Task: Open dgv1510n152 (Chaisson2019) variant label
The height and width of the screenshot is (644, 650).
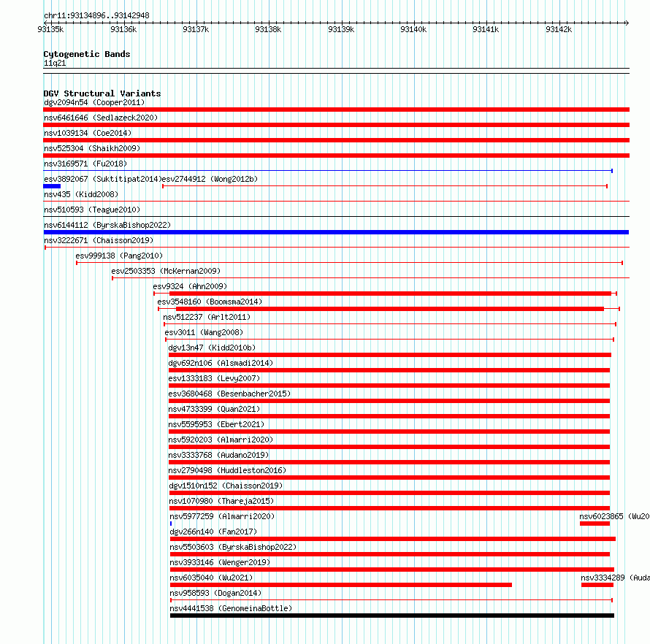Action: click(226, 486)
